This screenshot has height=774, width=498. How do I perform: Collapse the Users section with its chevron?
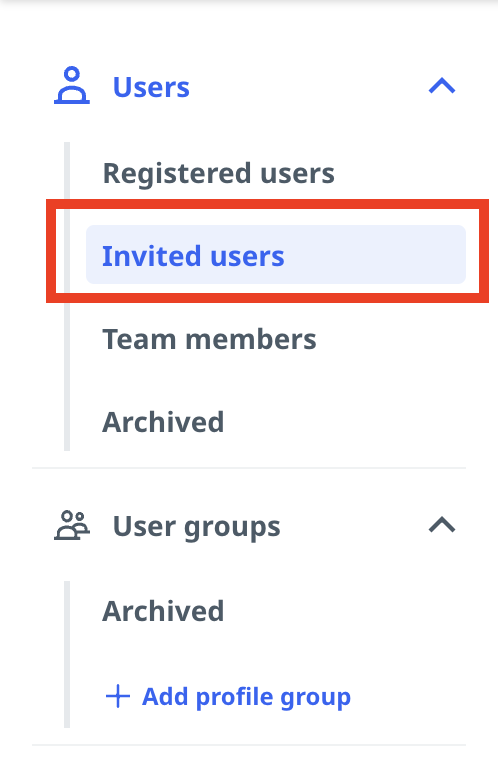[442, 86]
